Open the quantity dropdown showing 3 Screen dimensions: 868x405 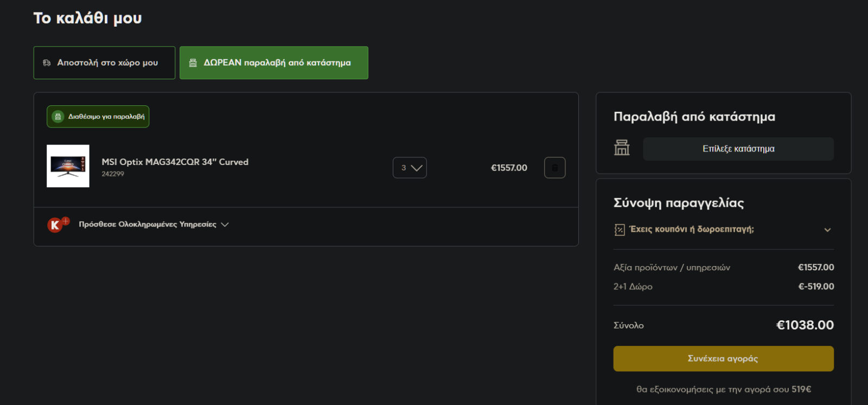click(x=410, y=168)
